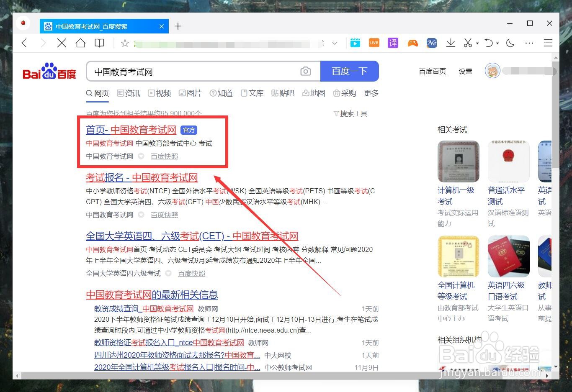
Task: Open the browser's translate tool
Action: tap(393, 43)
